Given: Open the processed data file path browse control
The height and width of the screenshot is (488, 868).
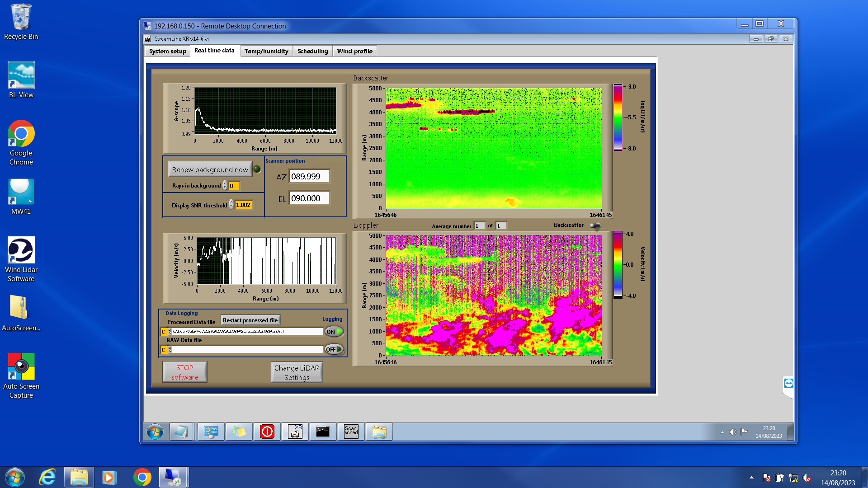Looking at the screenshot, I should point(170,332).
